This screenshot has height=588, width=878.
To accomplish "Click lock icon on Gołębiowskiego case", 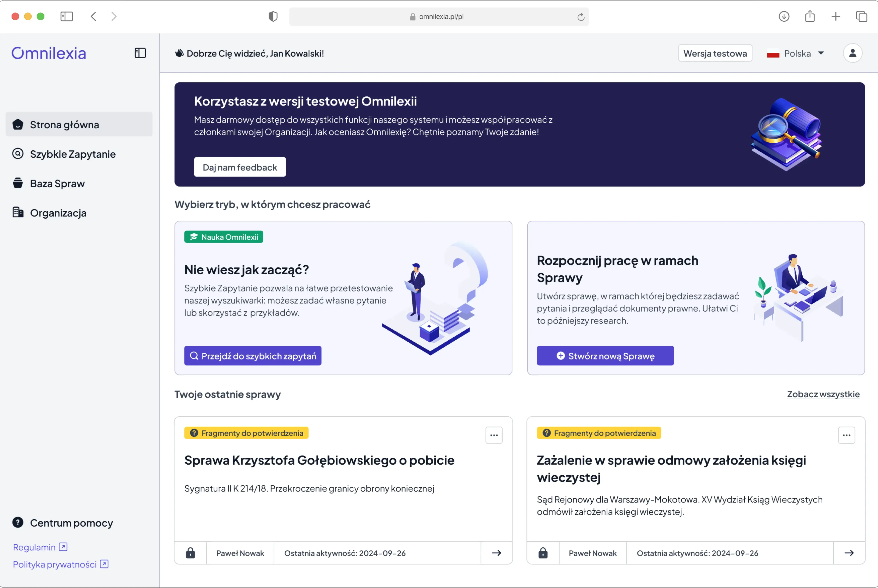I will coord(190,553).
